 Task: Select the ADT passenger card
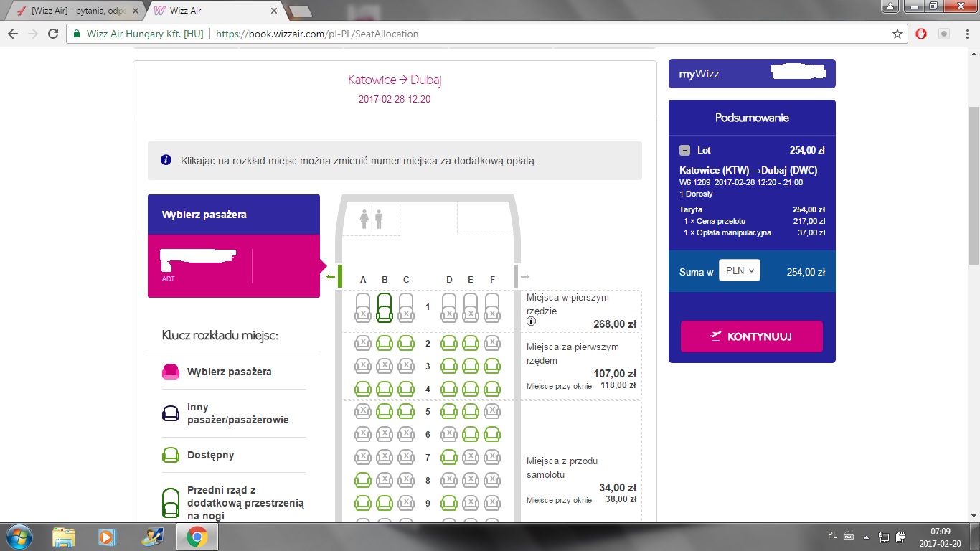click(234, 266)
